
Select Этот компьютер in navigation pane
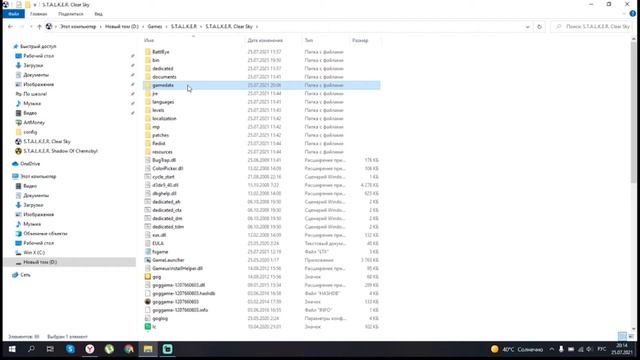tap(38, 176)
